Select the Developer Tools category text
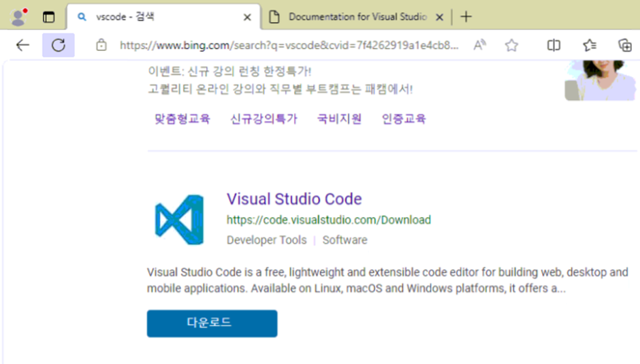 coord(266,240)
